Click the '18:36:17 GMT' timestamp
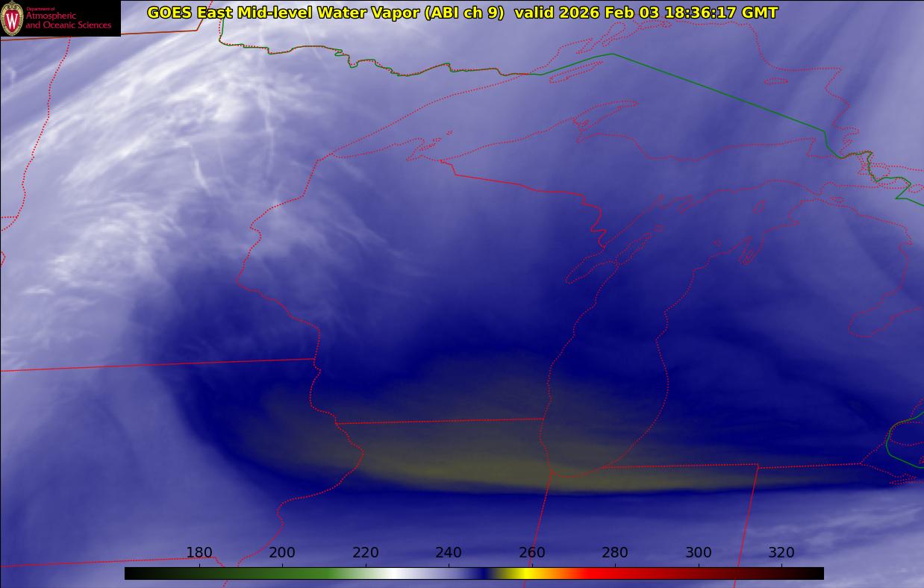This screenshot has height=588, width=924. click(719, 13)
